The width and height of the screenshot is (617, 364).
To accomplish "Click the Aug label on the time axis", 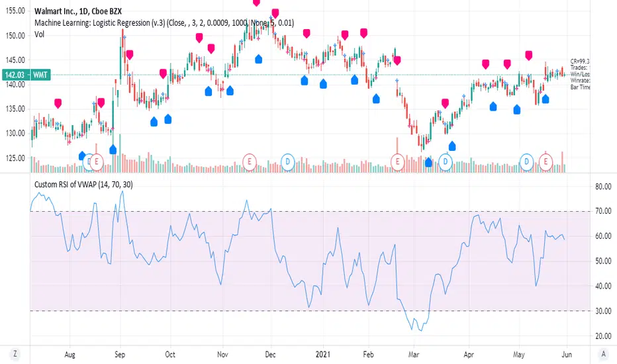I will coord(70,355).
